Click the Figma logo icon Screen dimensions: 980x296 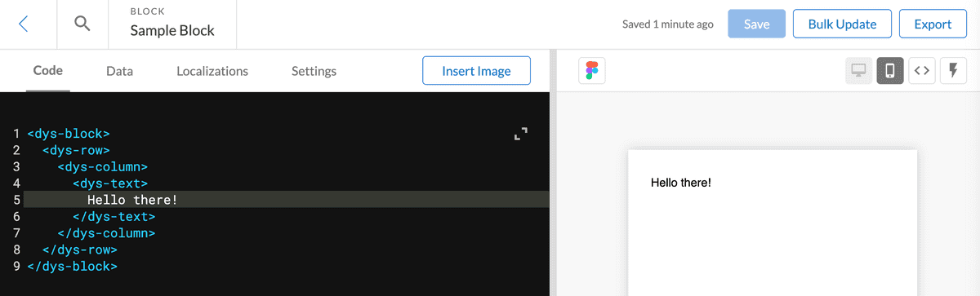(590, 71)
